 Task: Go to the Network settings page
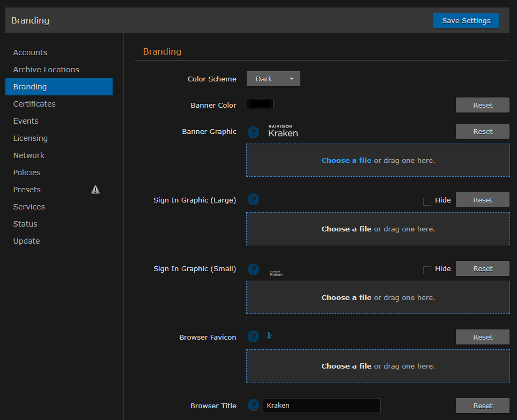tap(29, 155)
